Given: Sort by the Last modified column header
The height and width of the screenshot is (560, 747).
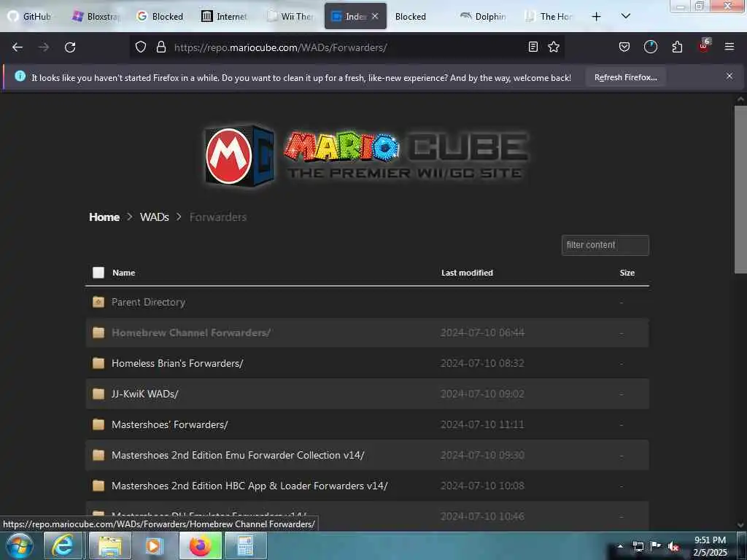Looking at the screenshot, I should [x=467, y=273].
